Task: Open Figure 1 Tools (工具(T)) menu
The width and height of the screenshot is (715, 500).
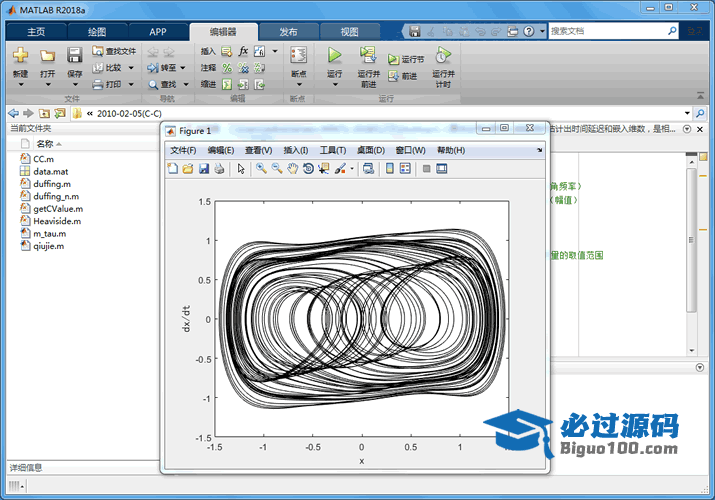Action: pos(333,150)
